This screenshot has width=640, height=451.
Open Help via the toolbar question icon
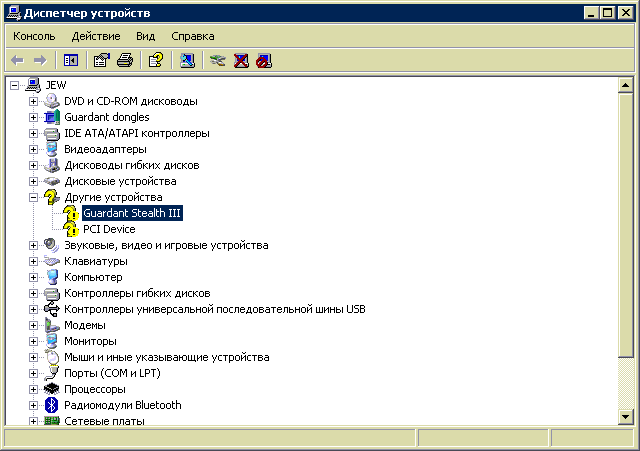(x=155, y=60)
